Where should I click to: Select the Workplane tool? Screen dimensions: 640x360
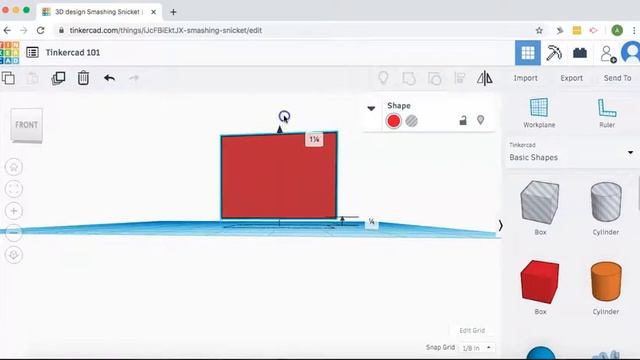click(x=539, y=113)
